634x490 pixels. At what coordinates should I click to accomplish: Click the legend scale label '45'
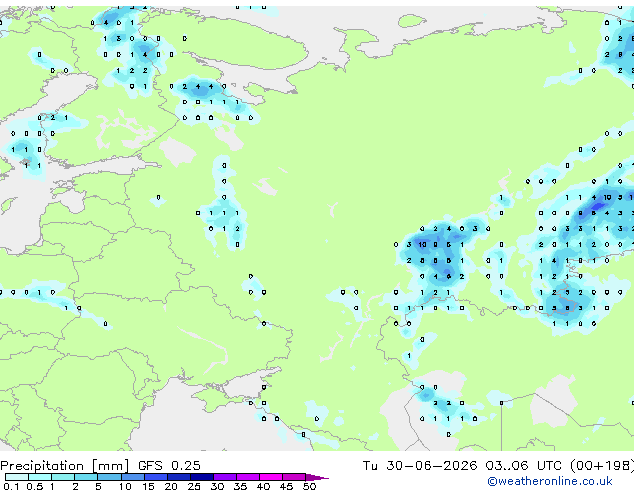point(286,486)
